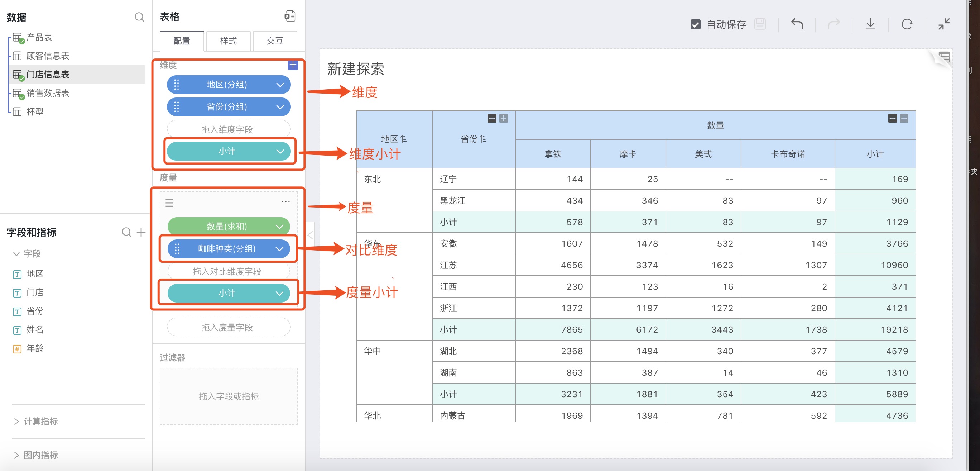The width and height of the screenshot is (980, 471).
Task: Open 地区(分组) dropdown arrow
Action: pos(280,85)
